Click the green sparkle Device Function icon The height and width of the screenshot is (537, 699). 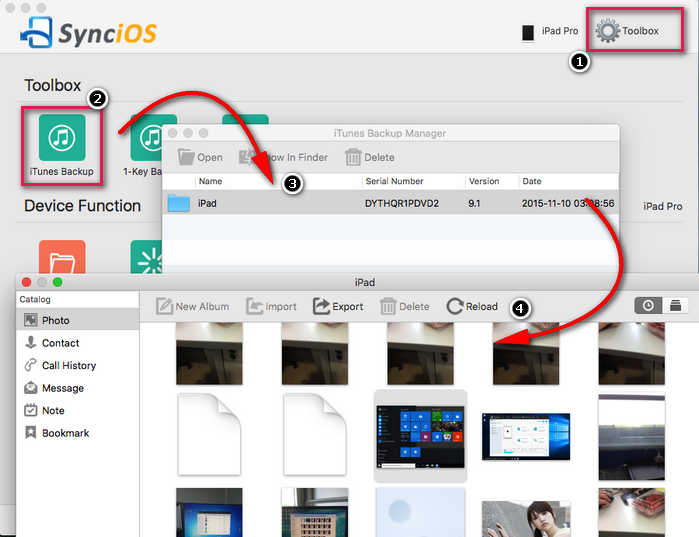point(146,258)
